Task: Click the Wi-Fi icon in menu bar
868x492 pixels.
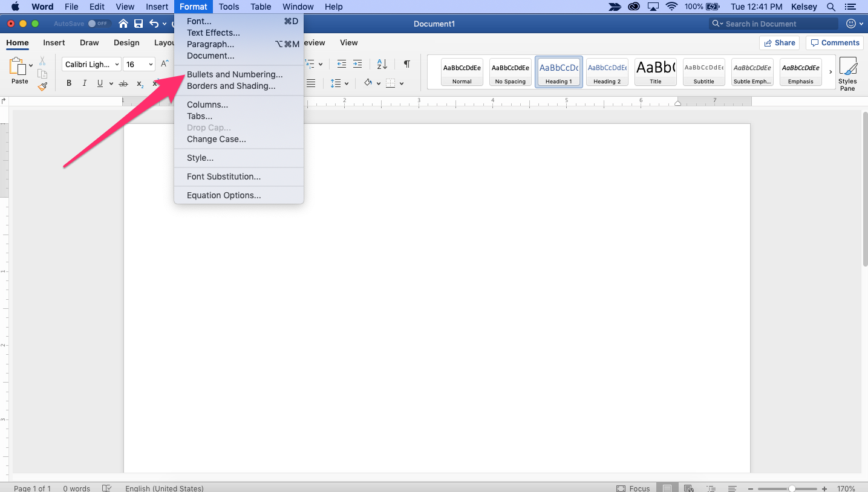Action: 671,7
